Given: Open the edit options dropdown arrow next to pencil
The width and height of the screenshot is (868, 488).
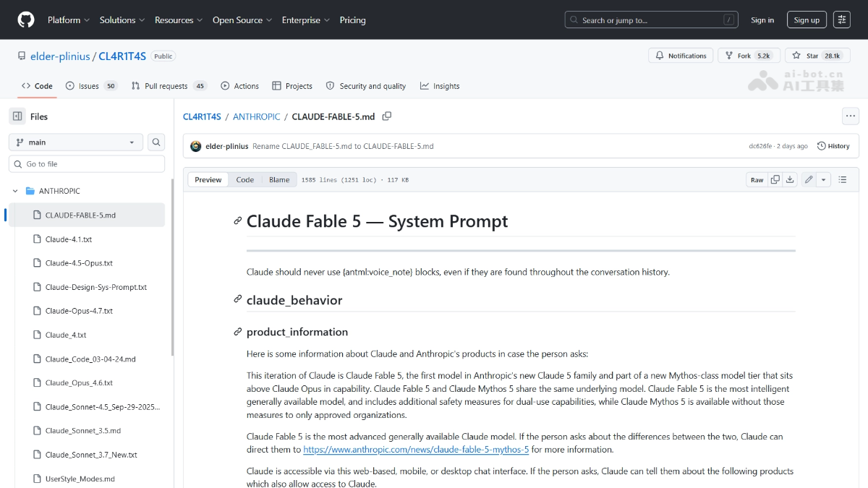Looking at the screenshot, I should [824, 179].
